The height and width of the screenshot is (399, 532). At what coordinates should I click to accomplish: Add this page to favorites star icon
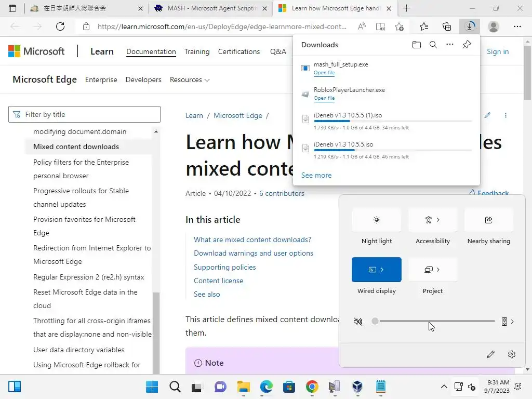tap(400, 26)
